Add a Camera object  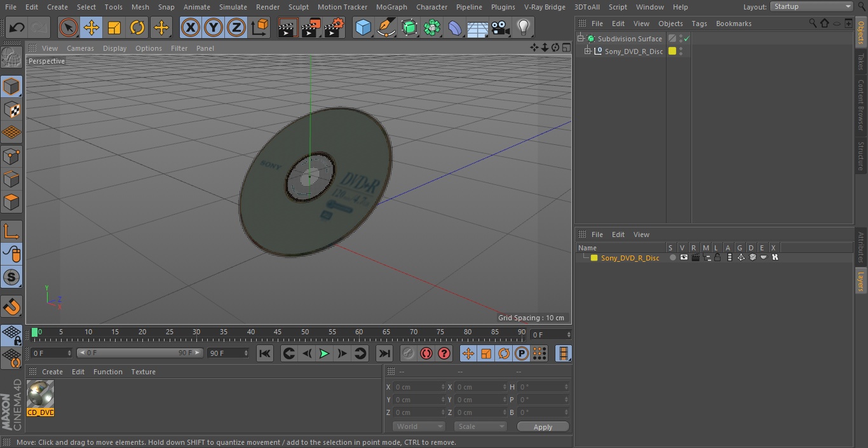pos(501,27)
